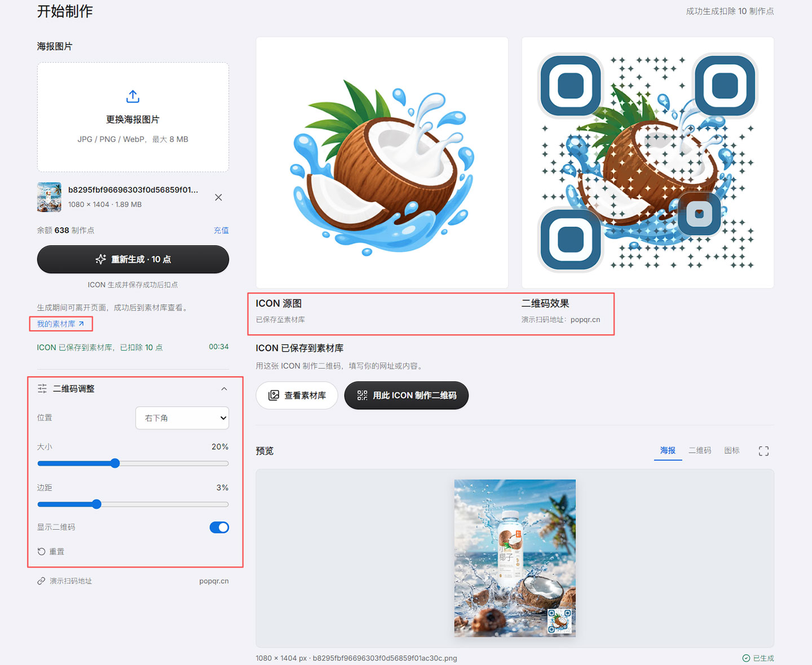Open 我的素材库 link
Viewport: 812px width, 665px height.
[x=60, y=324]
